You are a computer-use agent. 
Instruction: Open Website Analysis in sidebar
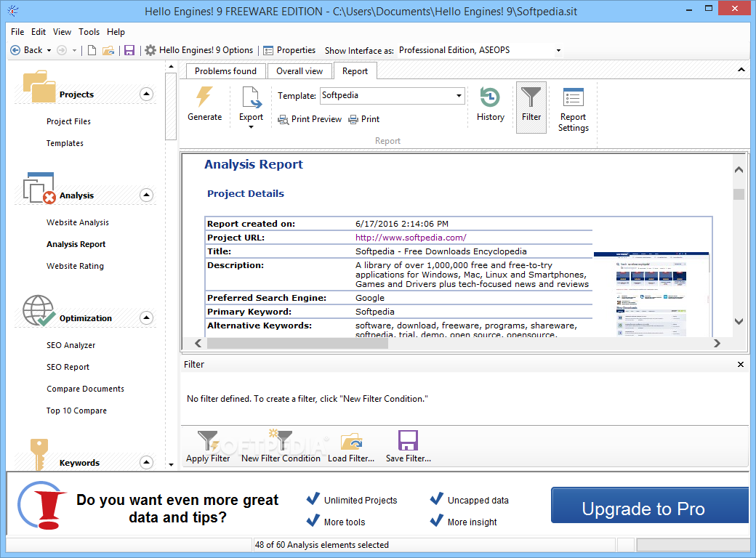pos(78,222)
